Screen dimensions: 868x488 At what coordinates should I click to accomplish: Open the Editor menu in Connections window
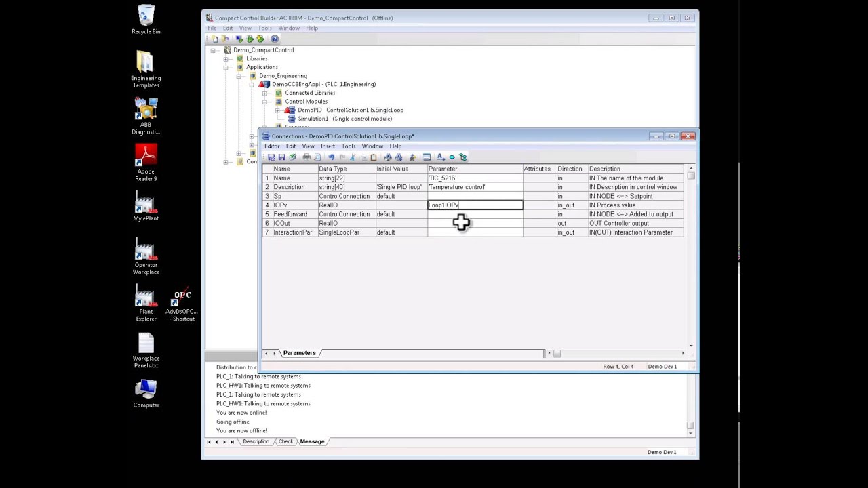(272, 146)
